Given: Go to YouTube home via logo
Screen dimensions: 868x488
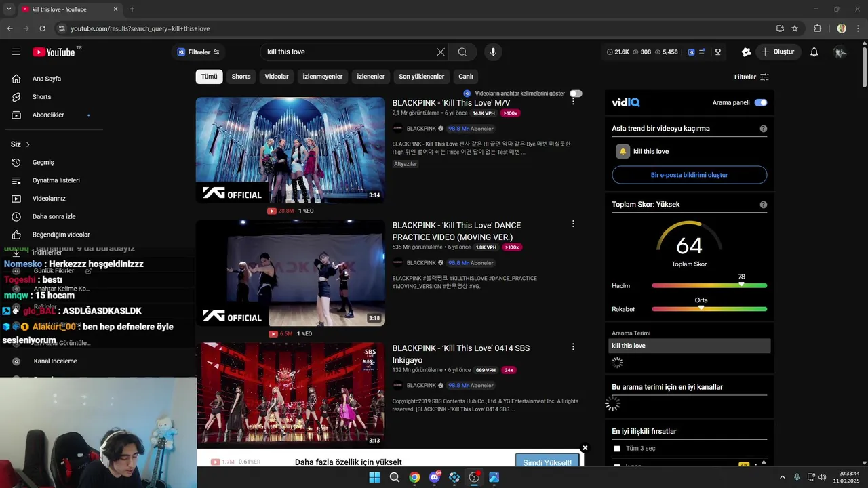Looking at the screenshot, I should 54,52.
